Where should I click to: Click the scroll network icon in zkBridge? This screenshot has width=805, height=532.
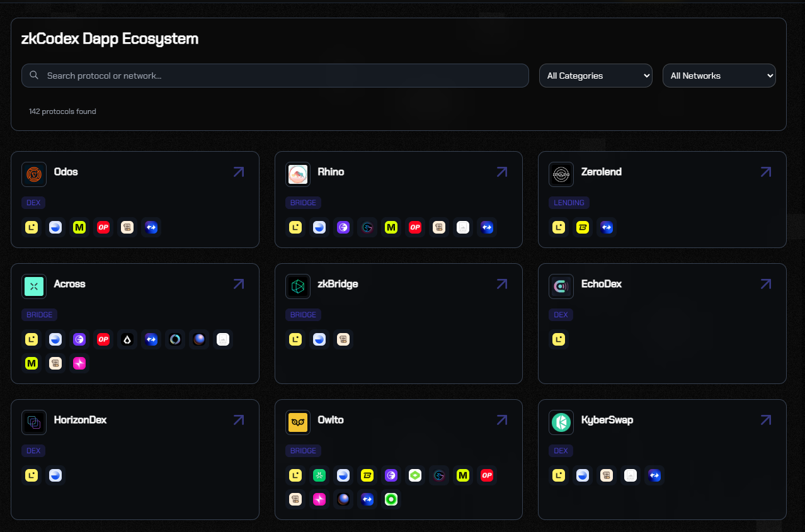[x=343, y=339]
